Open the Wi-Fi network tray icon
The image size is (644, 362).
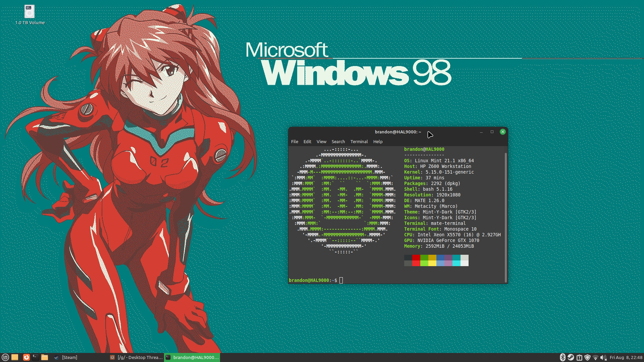tap(595, 358)
